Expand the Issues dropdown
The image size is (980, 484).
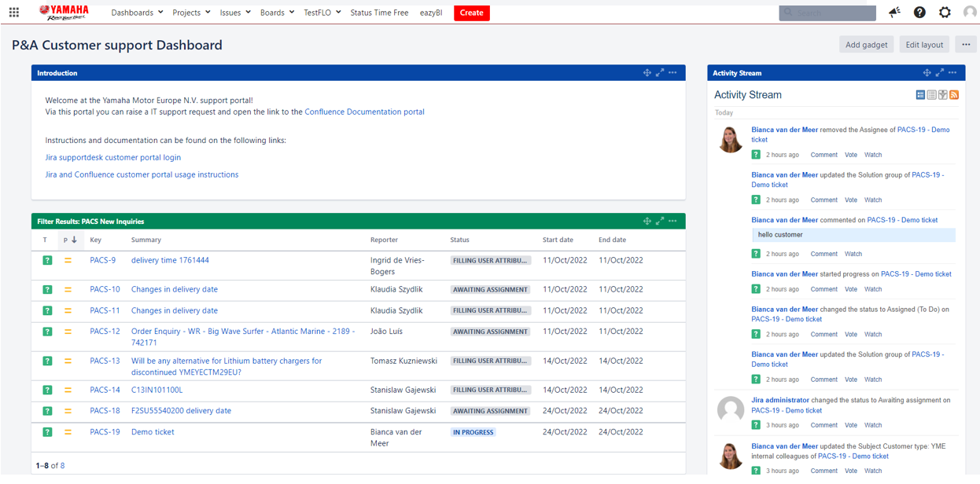tap(235, 13)
